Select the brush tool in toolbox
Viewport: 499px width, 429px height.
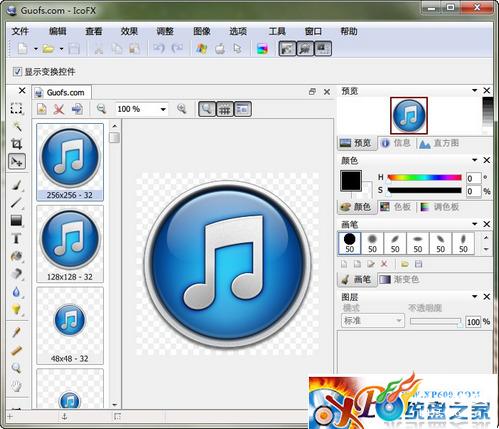click(17, 185)
